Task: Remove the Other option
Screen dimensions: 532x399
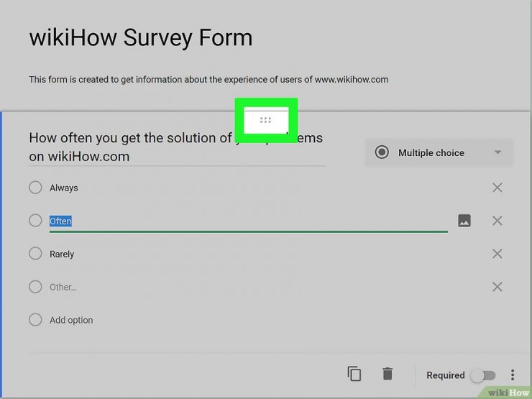Action: click(x=497, y=287)
